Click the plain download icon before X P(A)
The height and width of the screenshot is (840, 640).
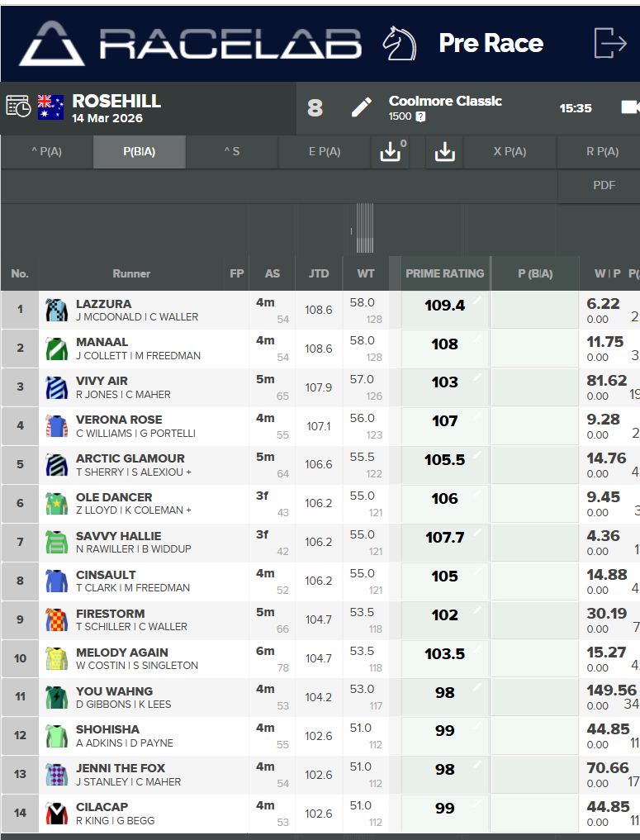444,152
